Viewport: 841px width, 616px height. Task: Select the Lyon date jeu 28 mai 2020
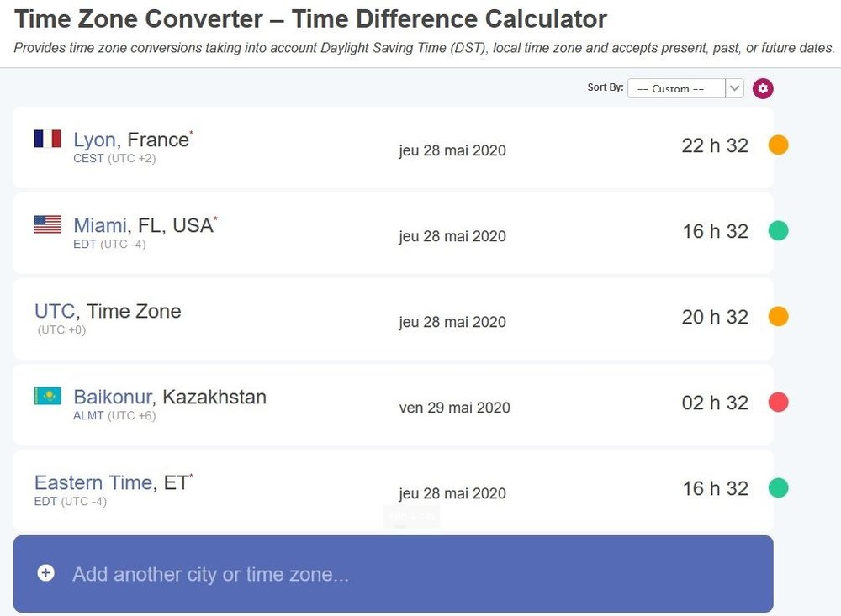coord(452,150)
